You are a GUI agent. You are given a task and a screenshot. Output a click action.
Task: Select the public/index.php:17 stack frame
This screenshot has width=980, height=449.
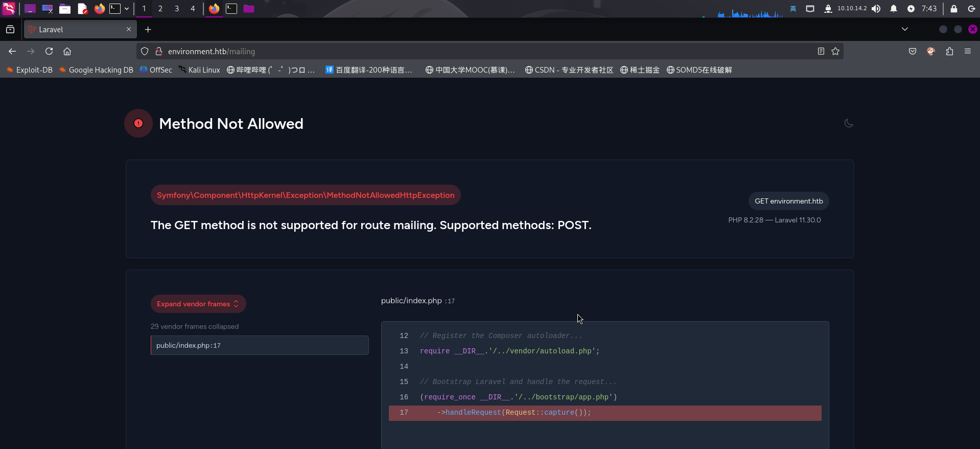pos(260,345)
